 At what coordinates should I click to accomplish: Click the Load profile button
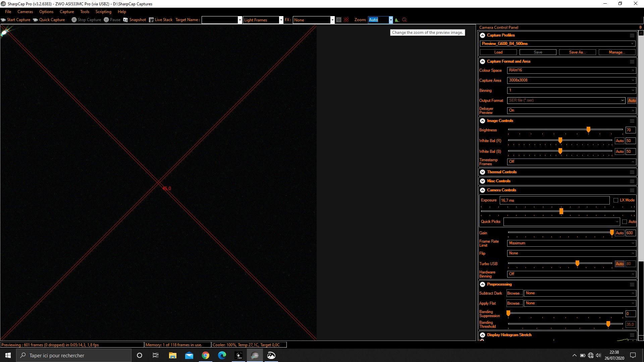pos(498,52)
